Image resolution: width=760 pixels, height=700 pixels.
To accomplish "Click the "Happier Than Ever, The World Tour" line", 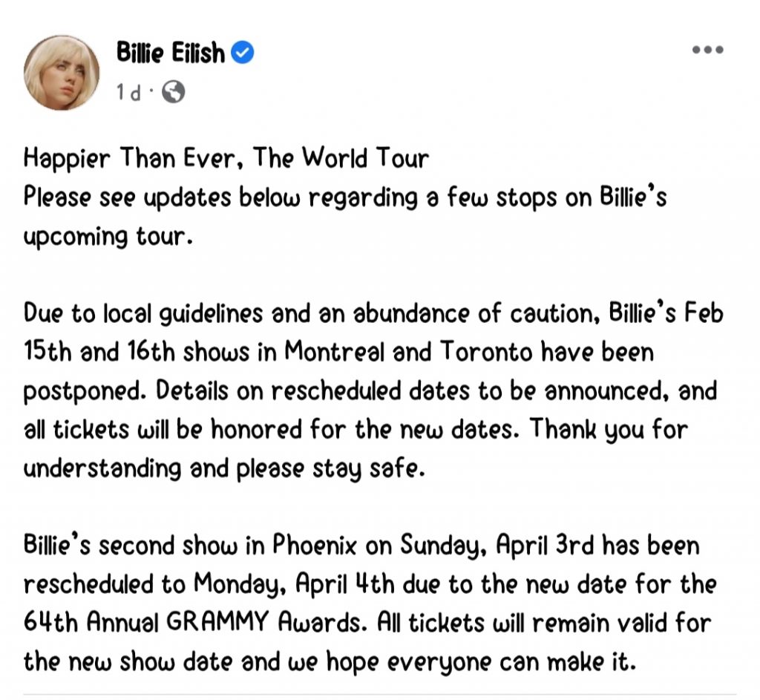I will (226, 159).
